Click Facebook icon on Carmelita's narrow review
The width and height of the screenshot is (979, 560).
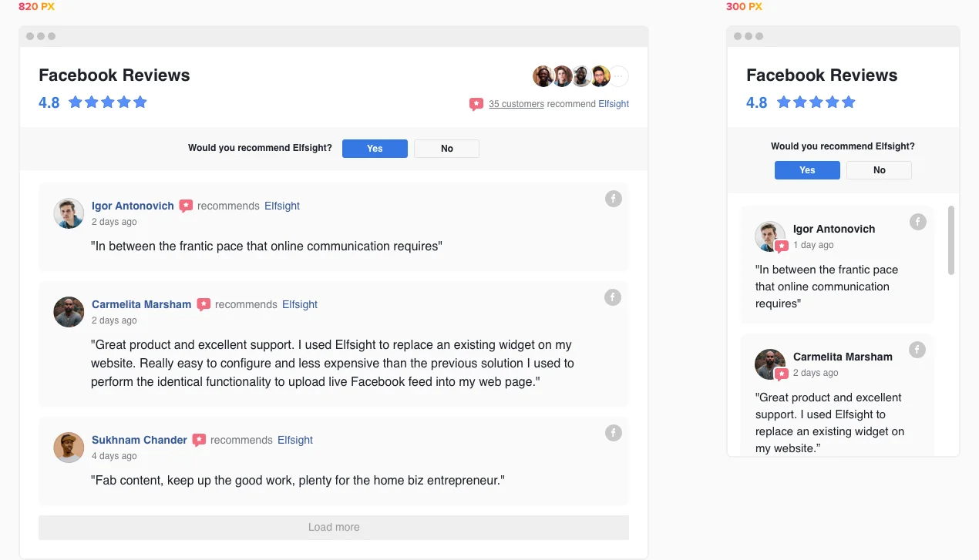(917, 350)
